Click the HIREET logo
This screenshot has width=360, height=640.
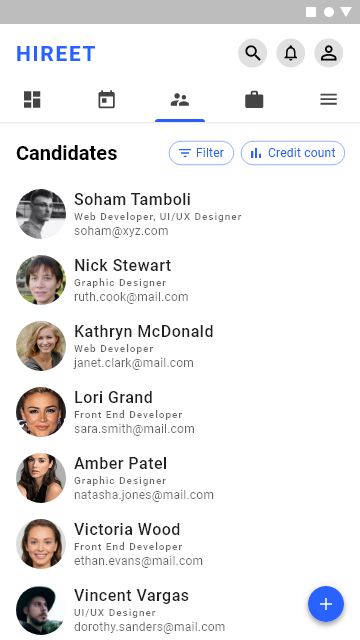(x=56, y=54)
